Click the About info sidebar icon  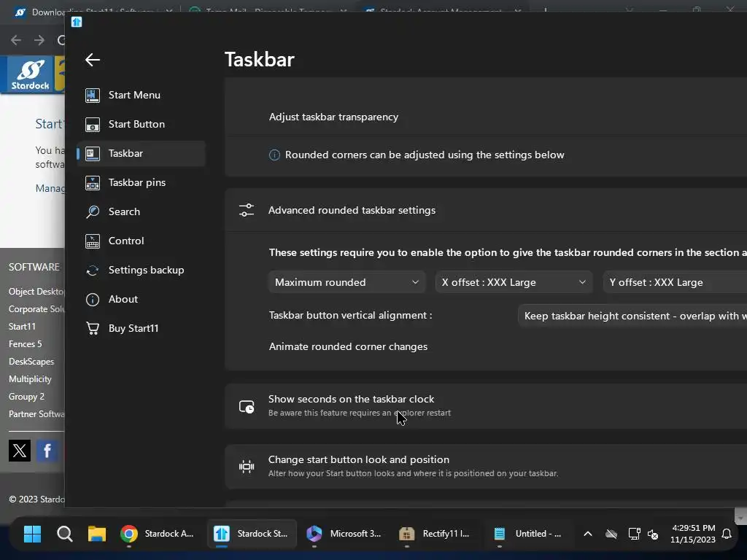coord(93,300)
